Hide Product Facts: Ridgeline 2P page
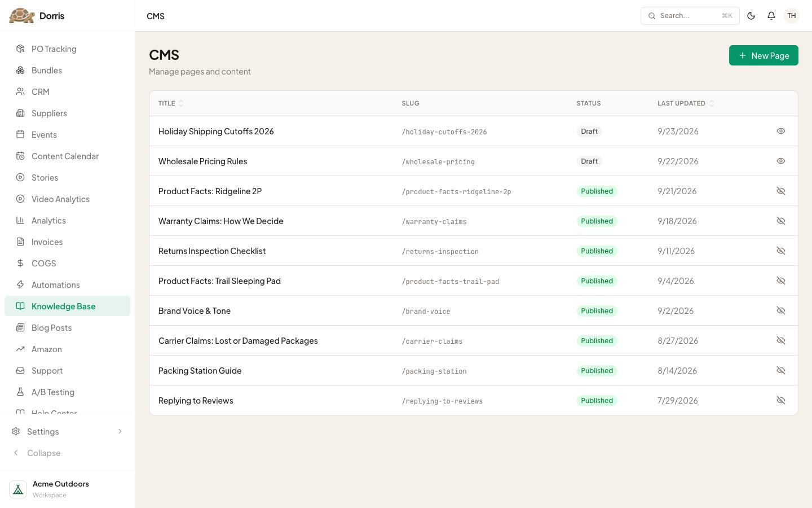 [781, 191]
